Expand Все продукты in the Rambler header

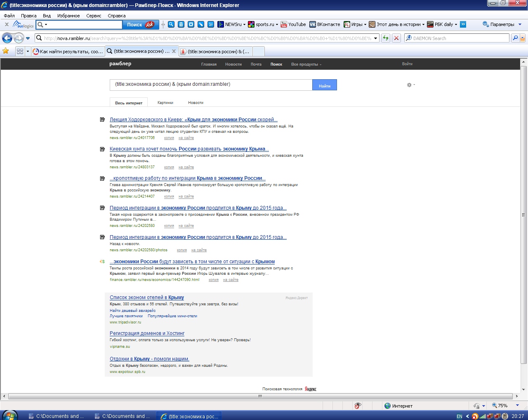click(x=306, y=64)
